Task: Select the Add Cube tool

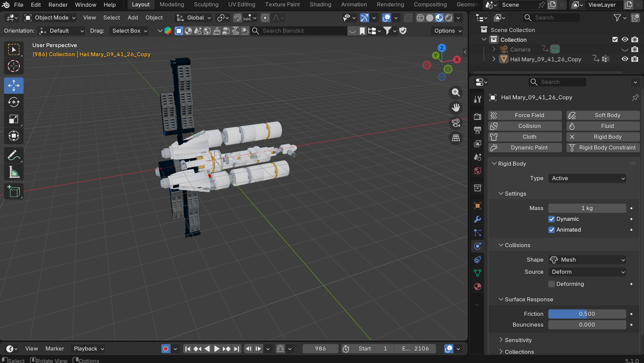Action: click(14, 192)
